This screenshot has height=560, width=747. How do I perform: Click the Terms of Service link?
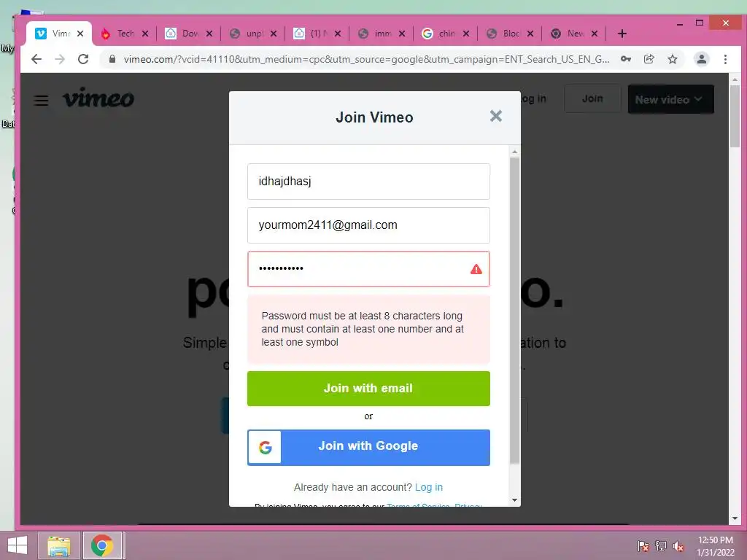[418, 505]
